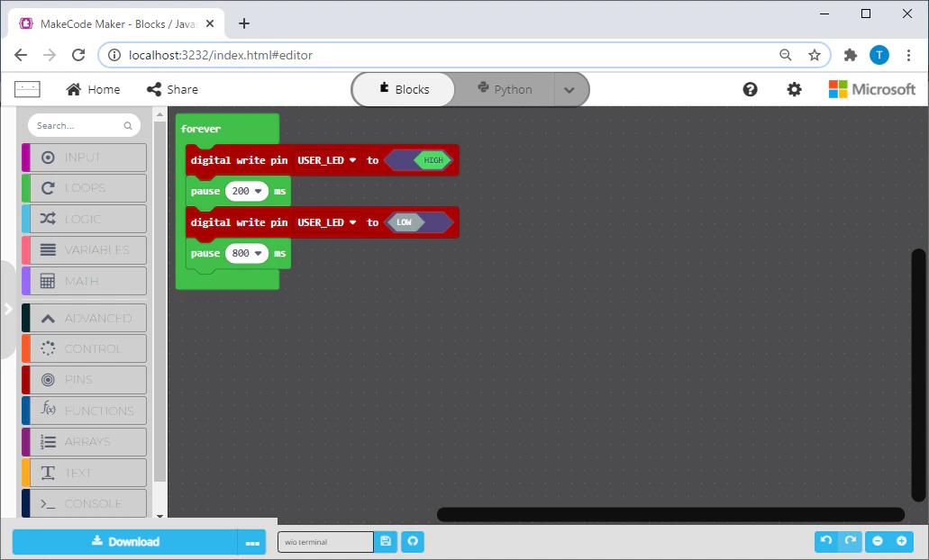Share the project
The image size is (929, 560).
point(172,89)
